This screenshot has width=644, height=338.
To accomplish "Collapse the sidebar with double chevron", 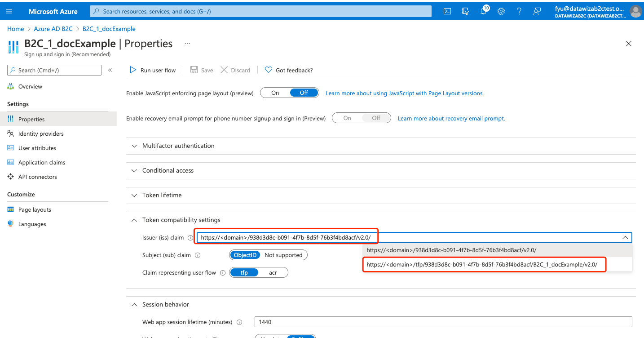I will point(110,70).
